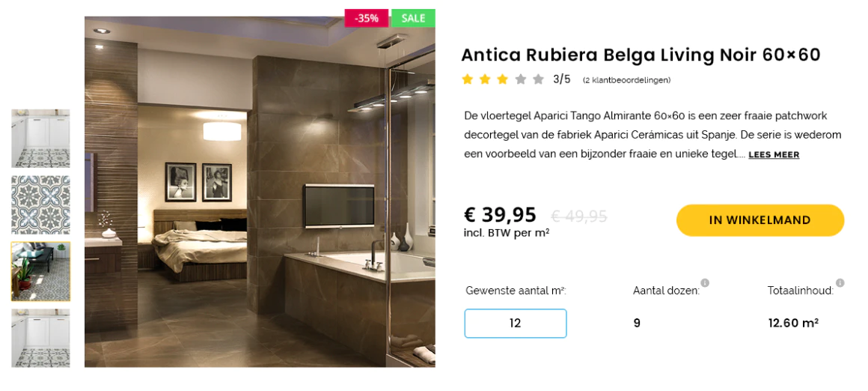The image size is (868, 391).
Task: Click the product title Antica Rubiera Belga
Action: coord(641,55)
